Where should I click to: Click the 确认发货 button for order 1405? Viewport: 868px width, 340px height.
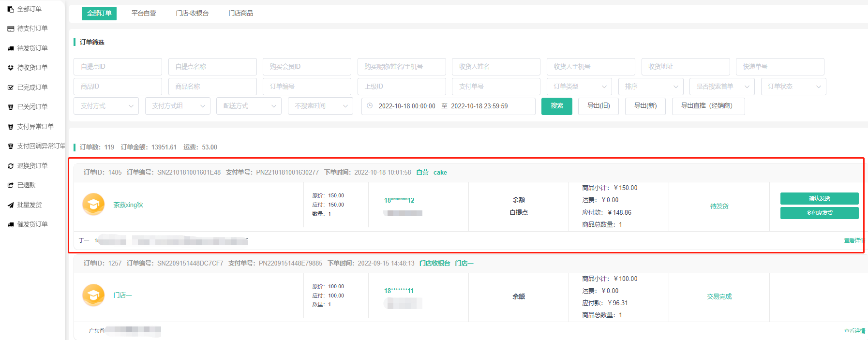(x=819, y=198)
